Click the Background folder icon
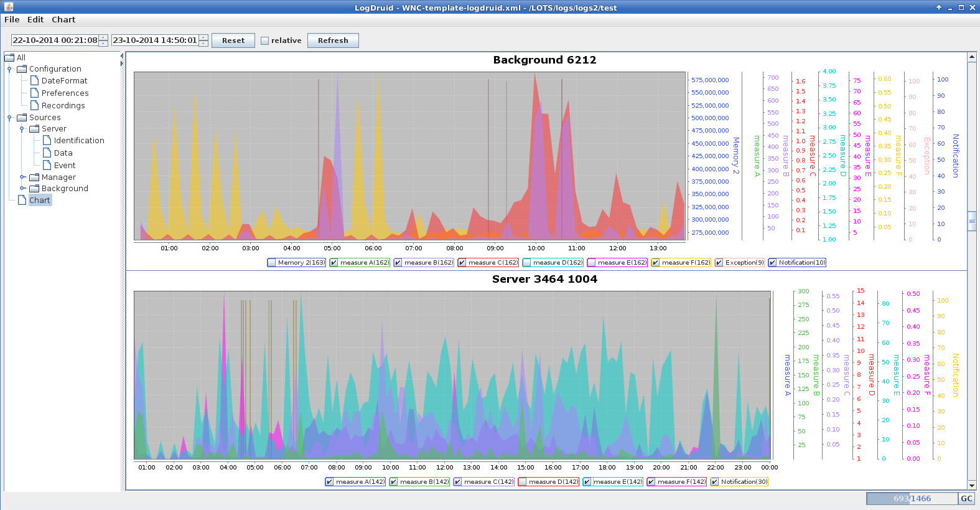980x510 pixels. pos(34,189)
